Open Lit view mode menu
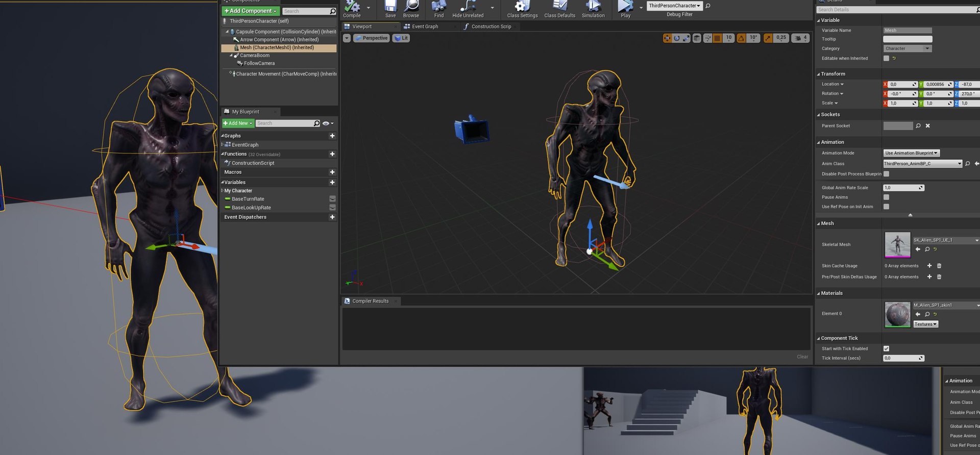This screenshot has height=455, width=980. pyautogui.click(x=401, y=38)
